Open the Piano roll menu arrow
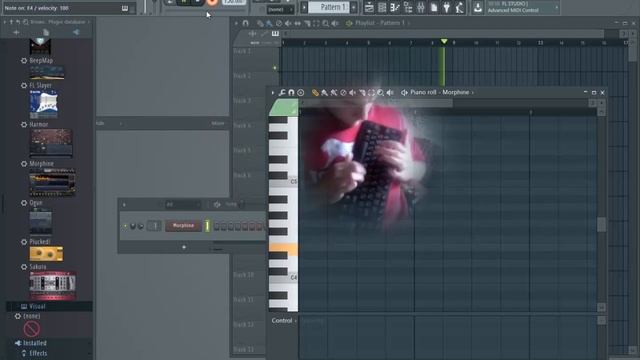The width and height of the screenshot is (640, 360). (273, 93)
